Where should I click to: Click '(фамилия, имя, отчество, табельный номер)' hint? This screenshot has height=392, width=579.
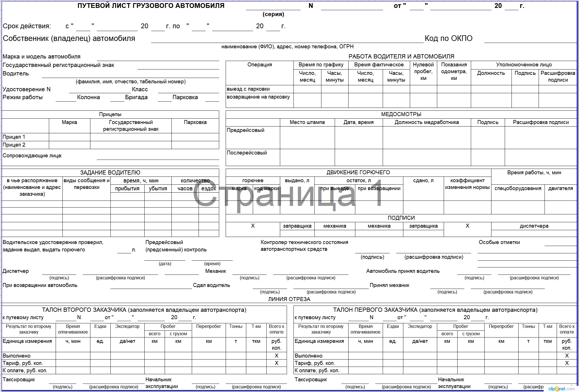pos(130,82)
